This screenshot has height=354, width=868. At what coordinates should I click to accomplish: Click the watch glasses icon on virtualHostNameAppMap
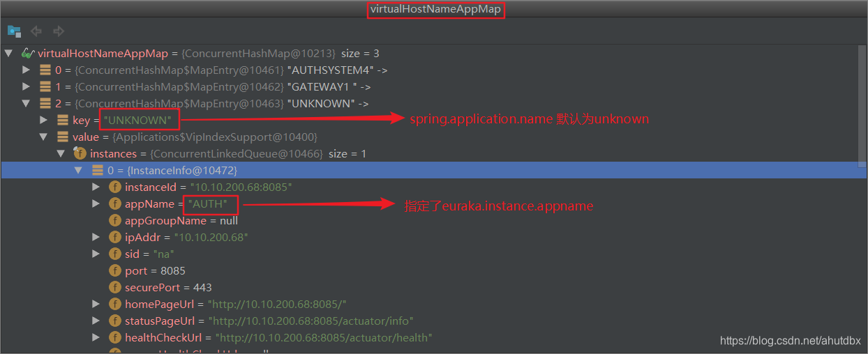(x=28, y=53)
